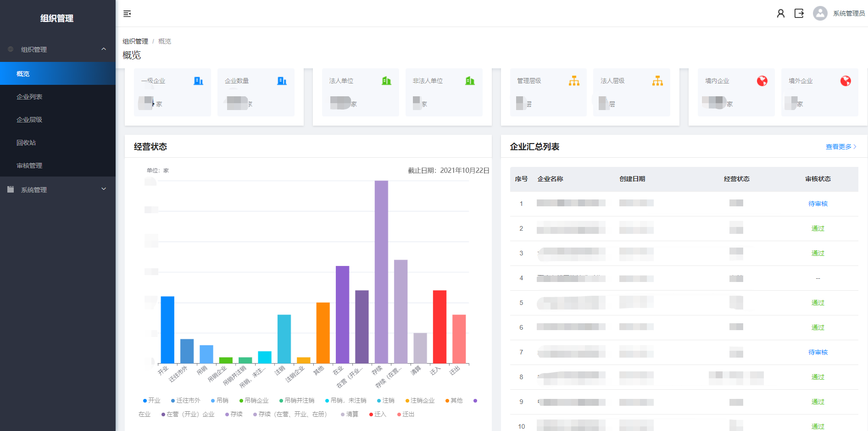Click 待审核 status in row 7
868x431 pixels.
click(x=818, y=352)
